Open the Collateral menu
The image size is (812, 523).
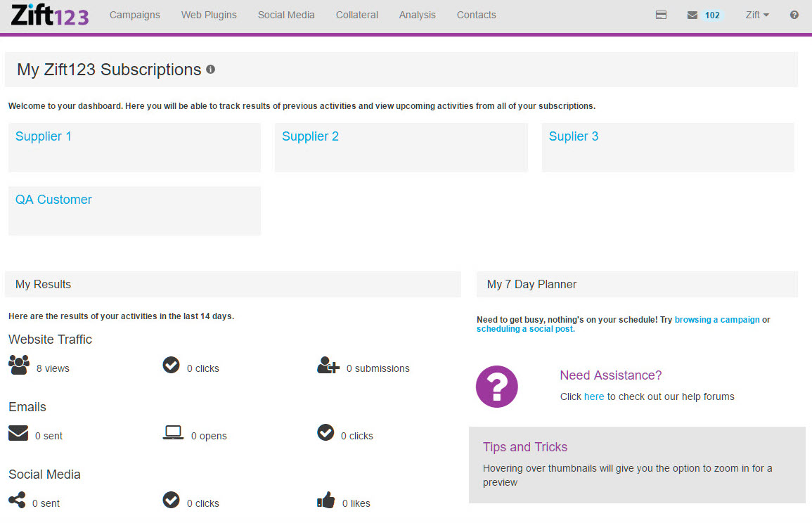357,15
